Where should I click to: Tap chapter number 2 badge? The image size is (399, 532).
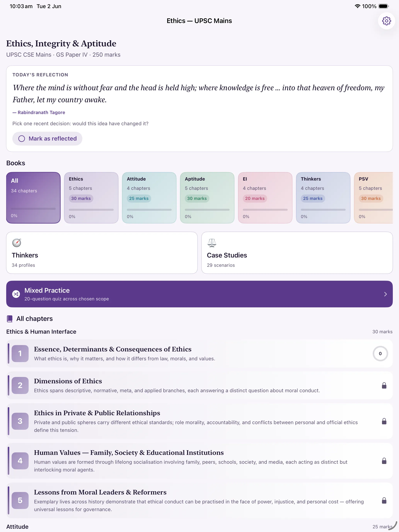20,385
